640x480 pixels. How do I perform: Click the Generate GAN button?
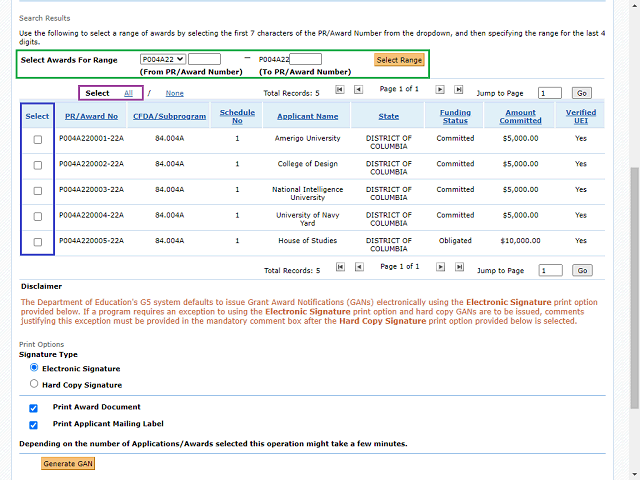[x=68, y=463]
